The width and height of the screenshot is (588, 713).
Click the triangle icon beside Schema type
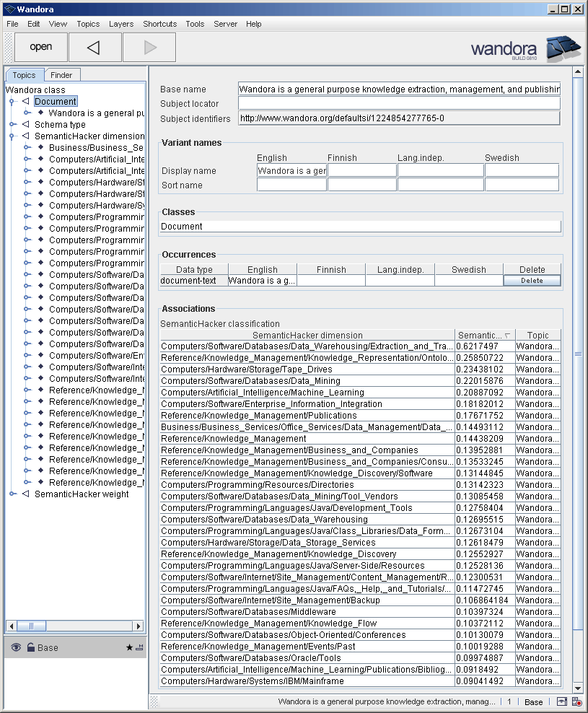(27, 124)
